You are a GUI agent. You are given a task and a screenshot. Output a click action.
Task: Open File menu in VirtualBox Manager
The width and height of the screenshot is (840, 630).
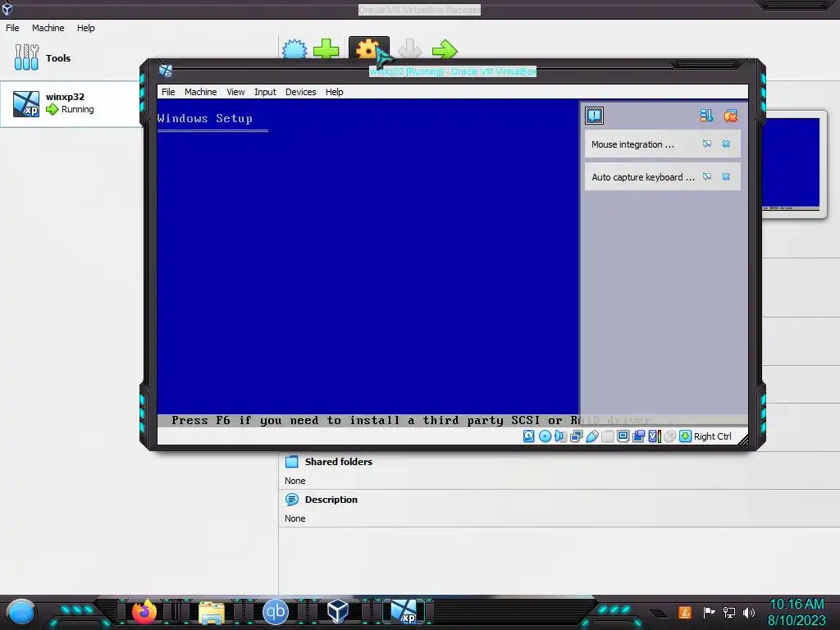[12, 28]
